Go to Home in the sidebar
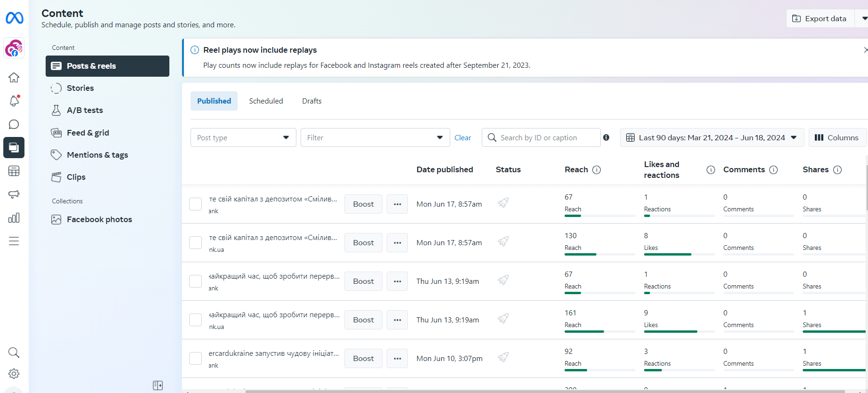The height and width of the screenshot is (393, 868). (14, 77)
